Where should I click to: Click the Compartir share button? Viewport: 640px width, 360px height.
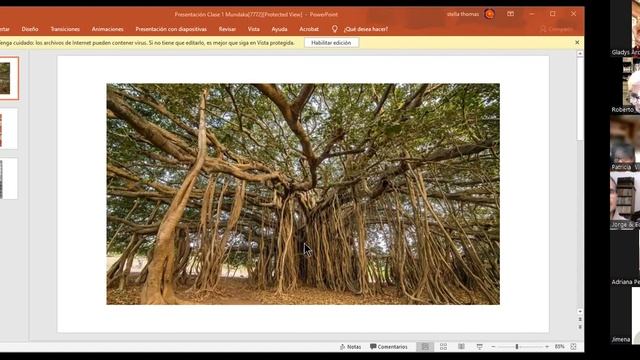tap(557, 29)
